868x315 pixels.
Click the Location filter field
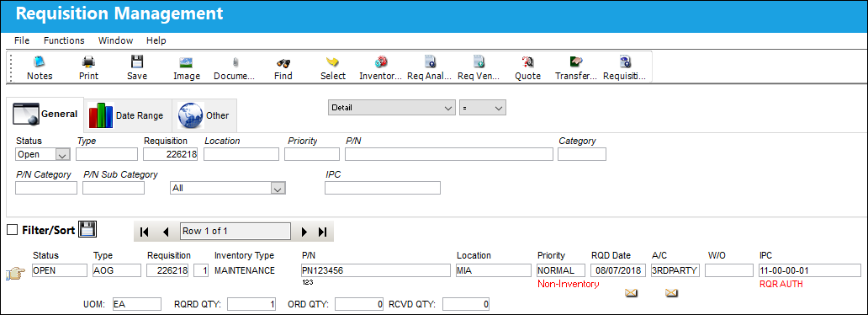pos(241,154)
